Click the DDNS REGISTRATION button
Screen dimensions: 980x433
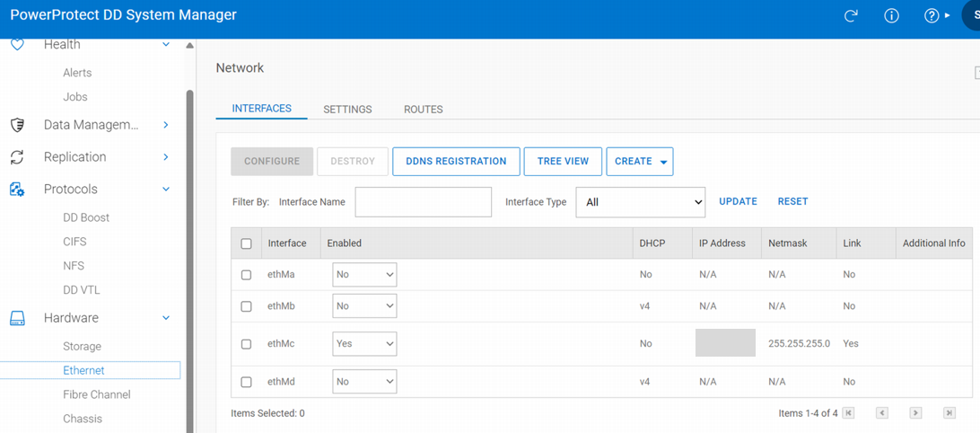click(456, 162)
